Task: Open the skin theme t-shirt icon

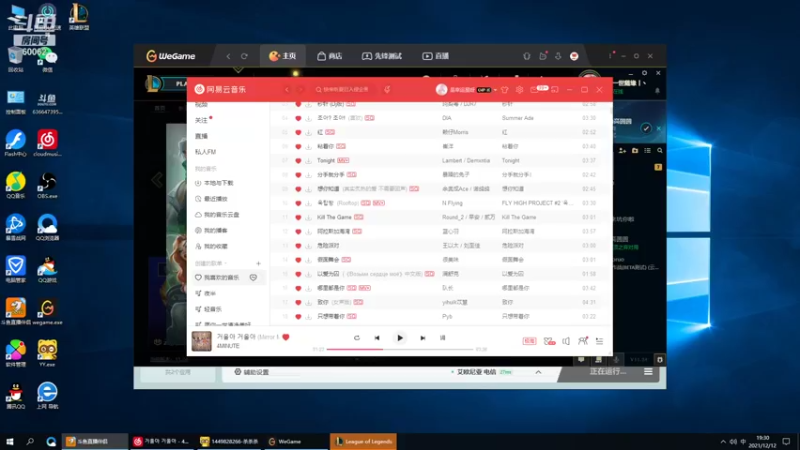Action: [505, 90]
